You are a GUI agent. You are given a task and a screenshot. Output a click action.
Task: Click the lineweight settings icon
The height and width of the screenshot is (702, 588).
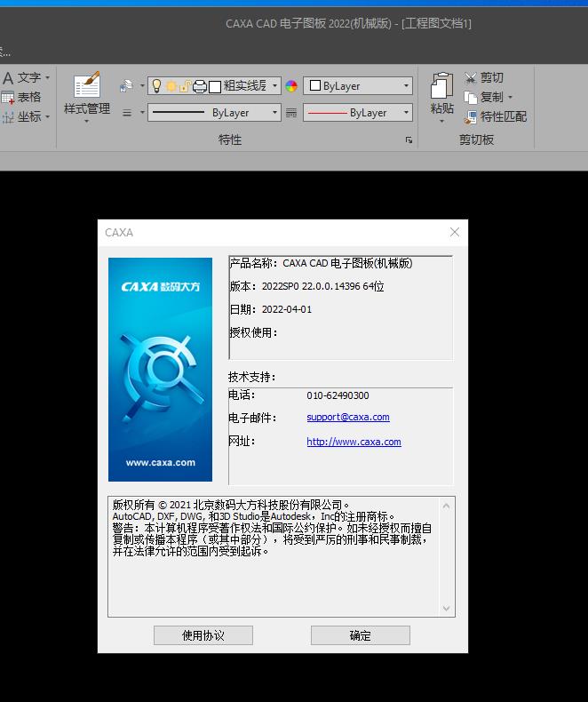[x=291, y=113]
